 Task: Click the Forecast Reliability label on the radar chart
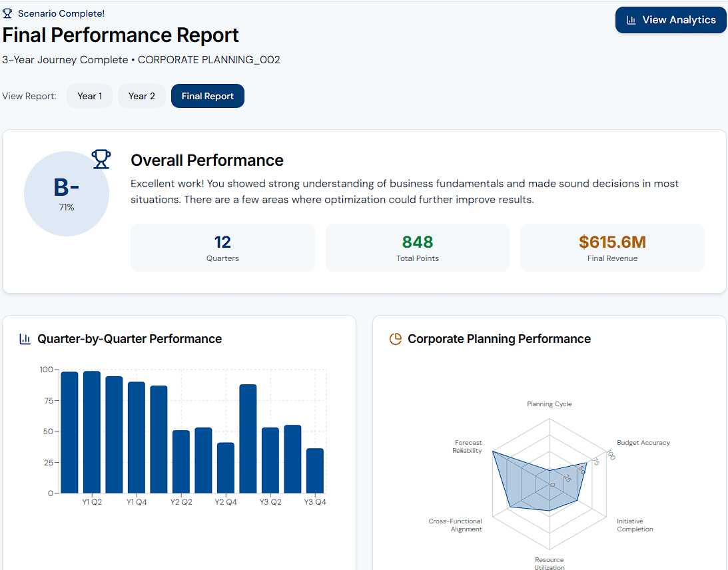468,446
